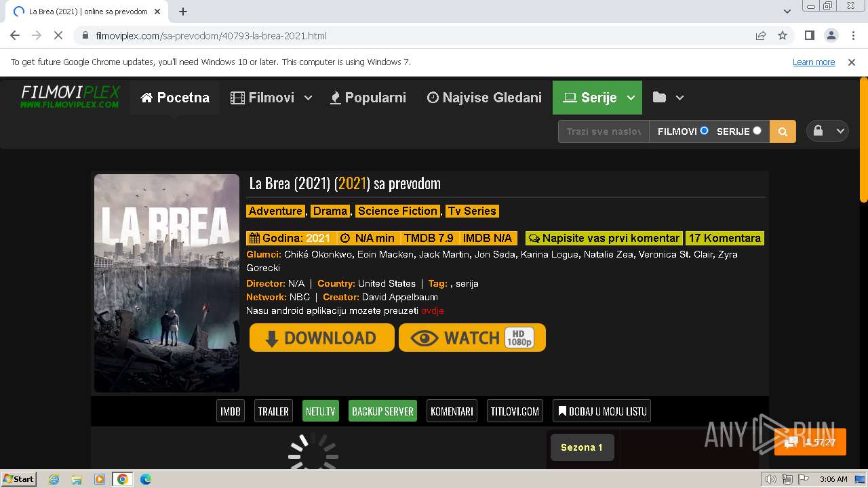Open the Windows Start button
Viewport: 868px width, 488px height.
coord(18,479)
